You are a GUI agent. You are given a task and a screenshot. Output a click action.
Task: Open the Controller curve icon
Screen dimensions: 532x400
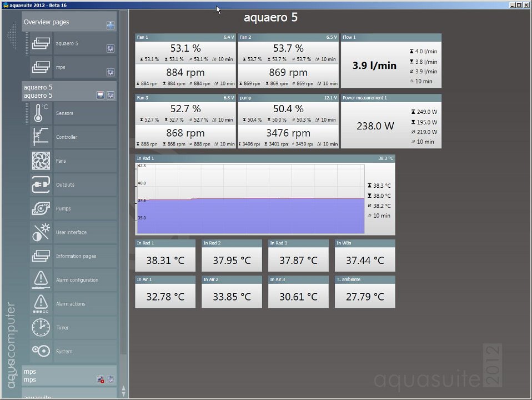click(41, 137)
